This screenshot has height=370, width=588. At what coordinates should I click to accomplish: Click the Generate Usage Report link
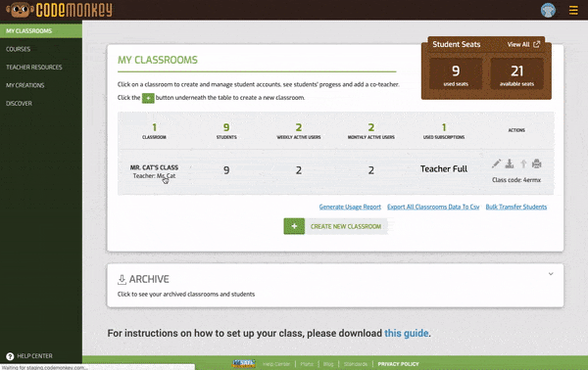pyautogui.click(x=350, y=207)
